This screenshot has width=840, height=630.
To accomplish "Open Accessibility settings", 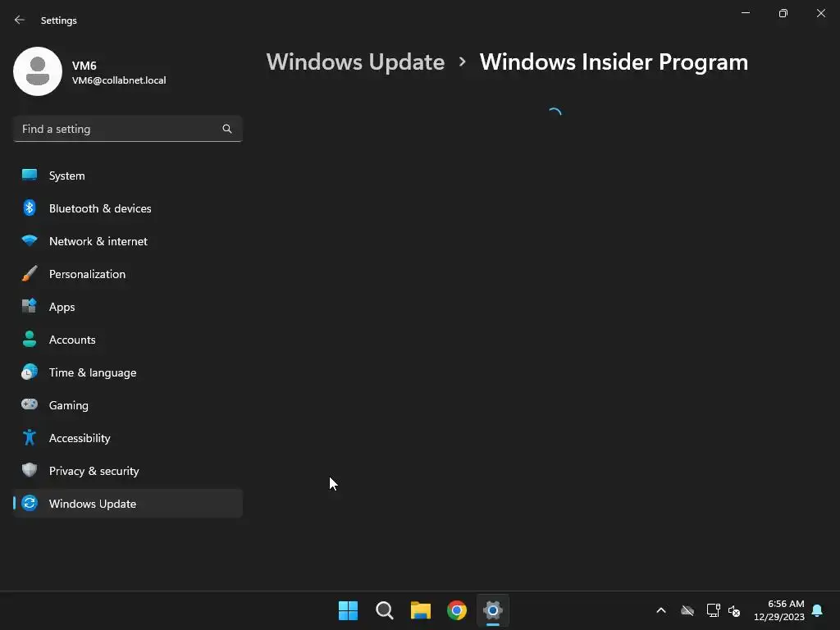I will coord(127,438).
